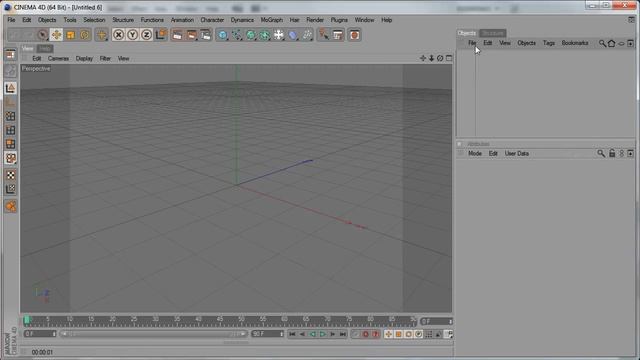The width and height of the screenshot is (640, 360).
Task: Open the layout window icon in top toolbar
Action: tap(338, 35)
